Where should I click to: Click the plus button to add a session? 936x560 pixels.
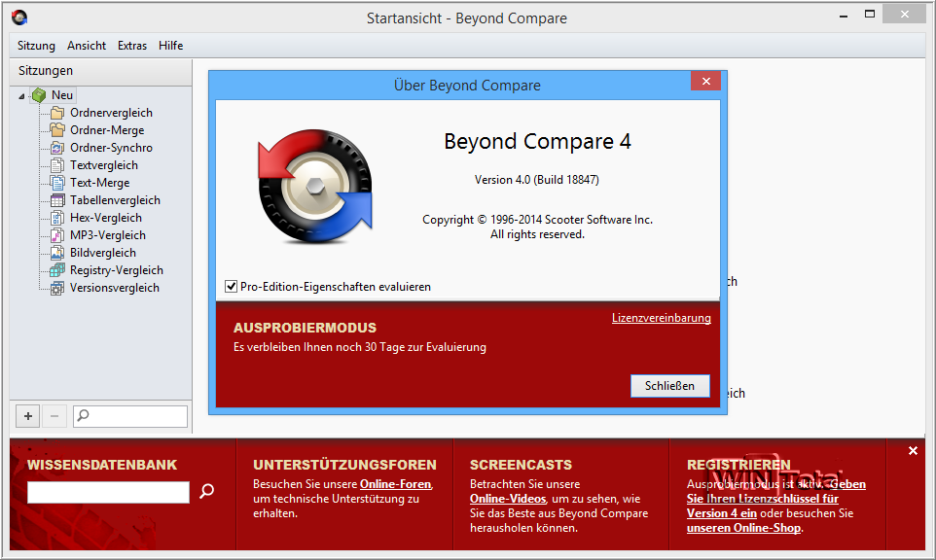coord(28,416)
